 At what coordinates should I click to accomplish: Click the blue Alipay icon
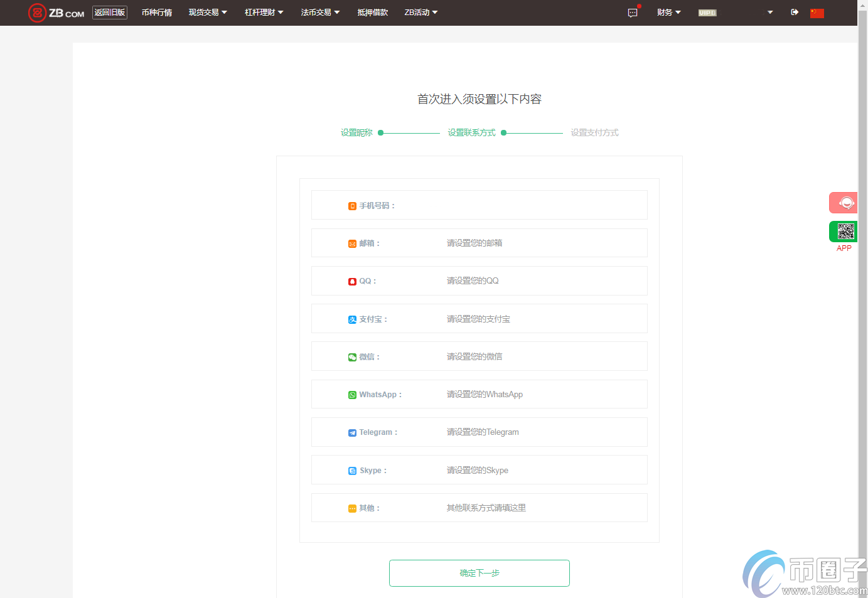pyautogui.click(x=352, y=319)
